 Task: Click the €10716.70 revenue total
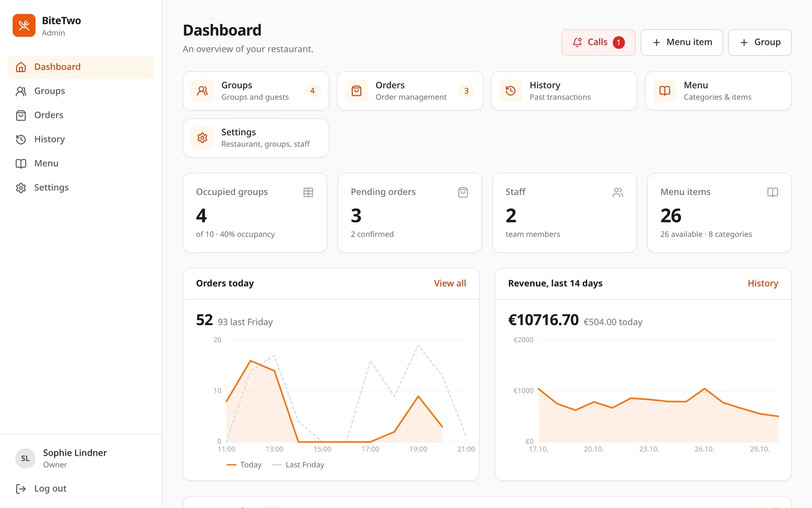click(x=544, y=320)
